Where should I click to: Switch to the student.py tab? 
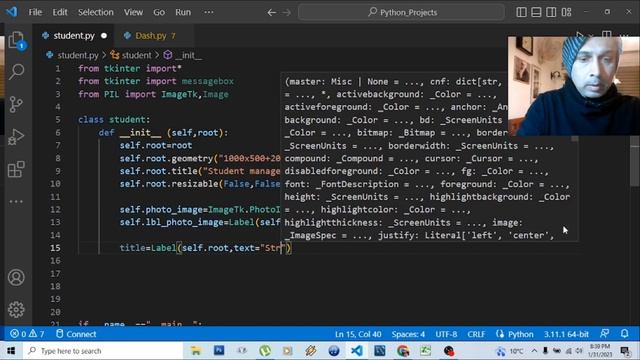coord(73,36)
